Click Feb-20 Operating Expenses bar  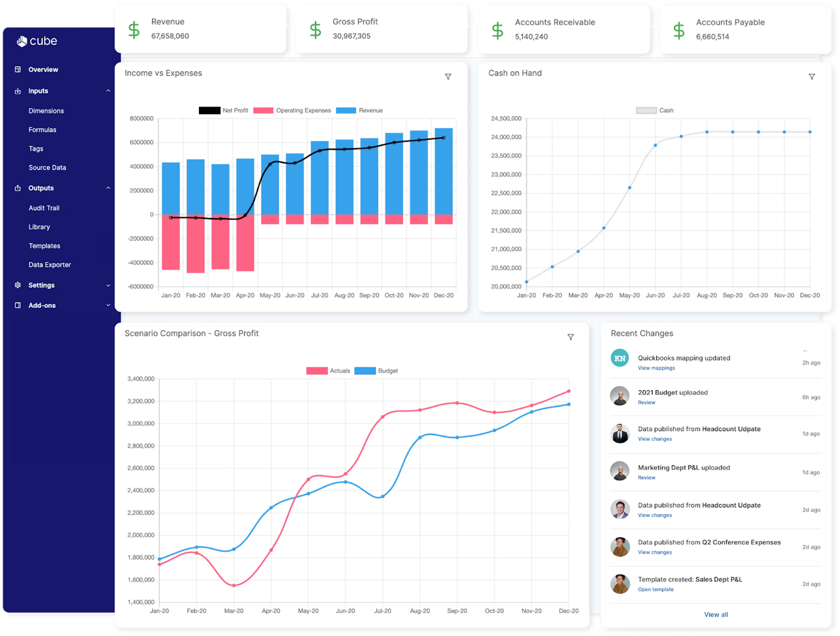pos(196,244)
